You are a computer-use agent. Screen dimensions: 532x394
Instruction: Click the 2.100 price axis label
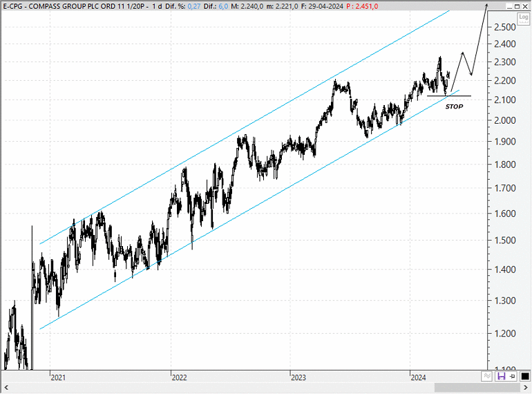505,100
